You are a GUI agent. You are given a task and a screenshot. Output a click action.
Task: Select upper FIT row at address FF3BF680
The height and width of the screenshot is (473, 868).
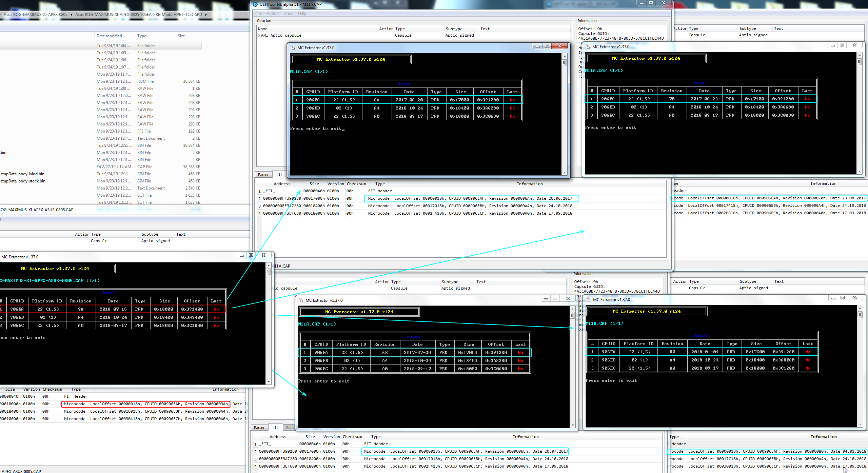pyautogui.click(x=462, y=213)
